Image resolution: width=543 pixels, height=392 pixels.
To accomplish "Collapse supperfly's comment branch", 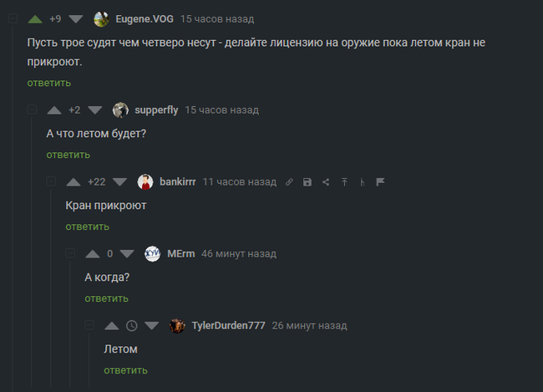I will click(32, 109).
